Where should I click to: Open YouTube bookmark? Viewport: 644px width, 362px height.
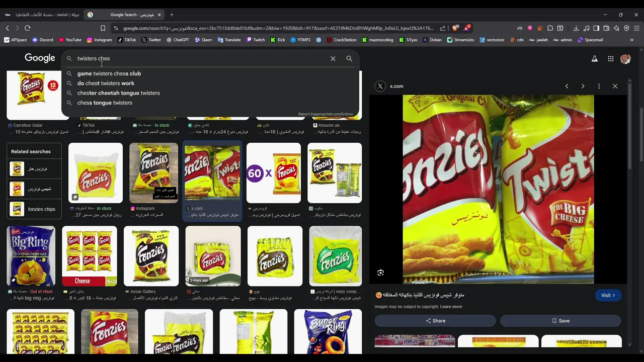70,40
